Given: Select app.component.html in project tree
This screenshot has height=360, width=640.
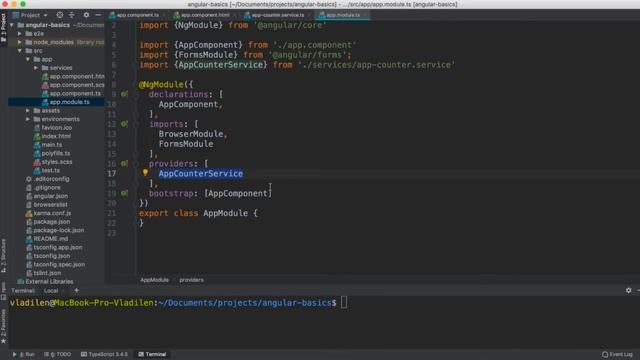Looking at the screenshot, I should (73, 76).
